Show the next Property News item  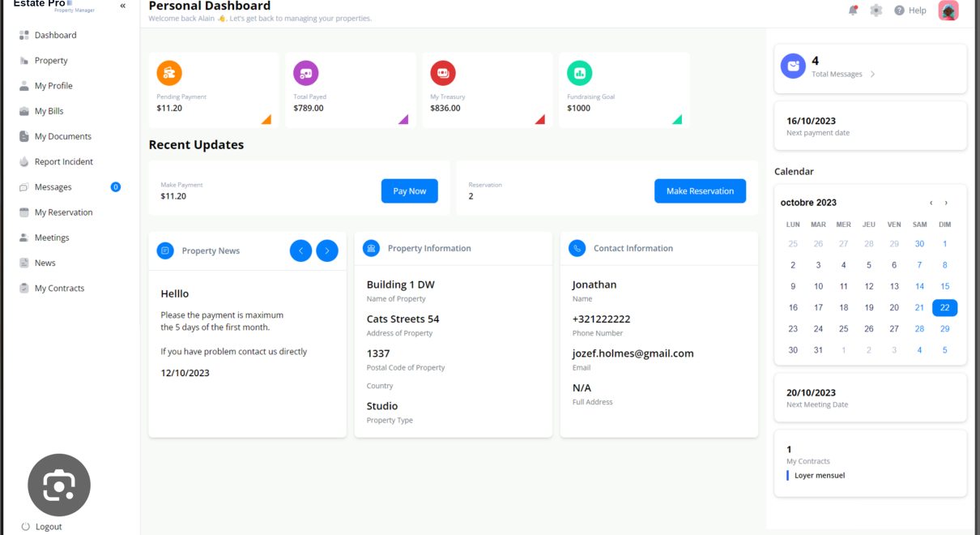click(x=327, y=250)
